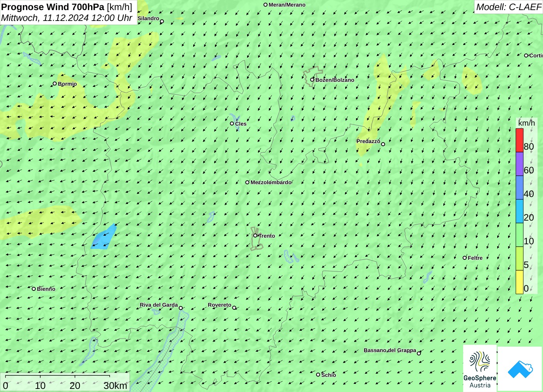Image resolution: width=543 pixels, height=392 pixels.
Task: Click the Rovereto location marker
Action: coord(234,308)
